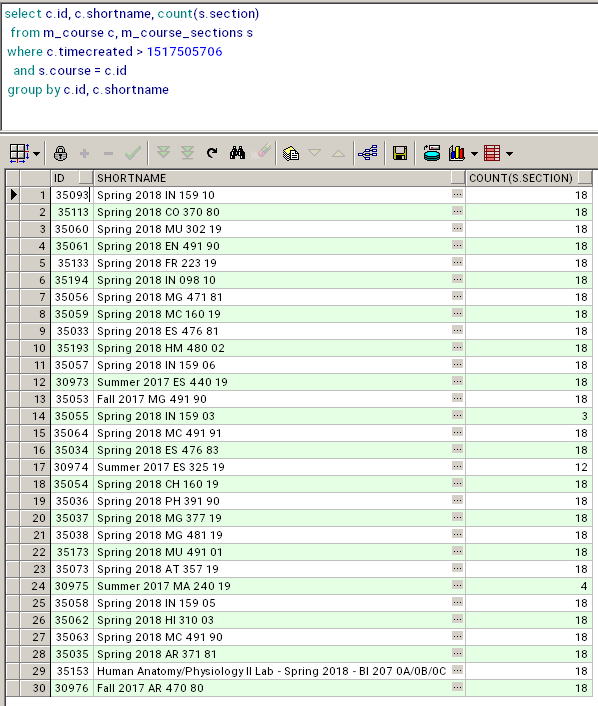
Task: Expand the red report table dropdown arrow
Action: [x=509, y=154]
